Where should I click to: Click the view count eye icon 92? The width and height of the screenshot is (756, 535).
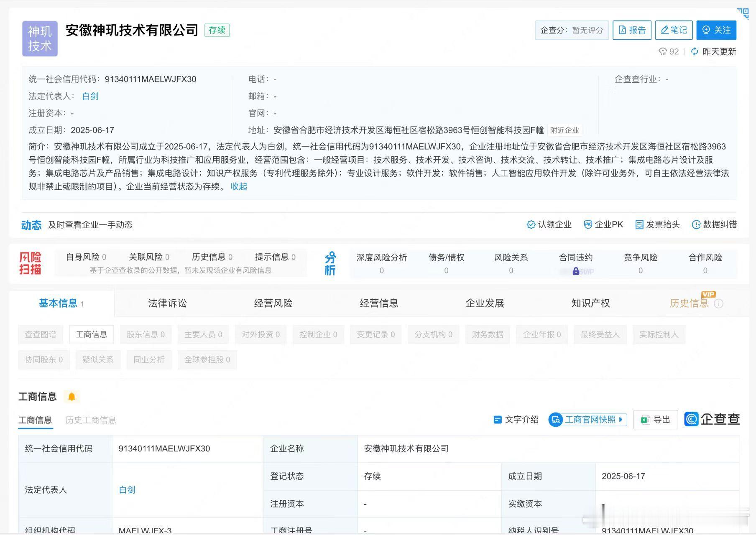coord(663,51)
